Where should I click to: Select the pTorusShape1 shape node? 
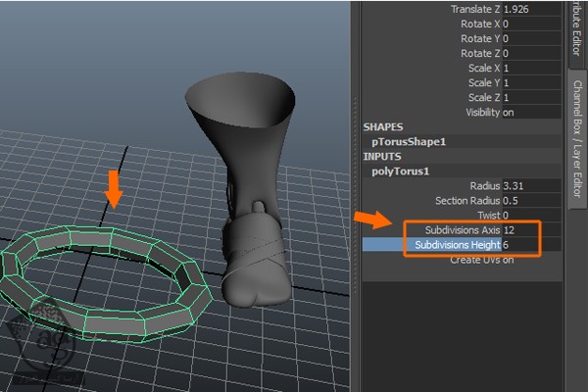point(409,142)
